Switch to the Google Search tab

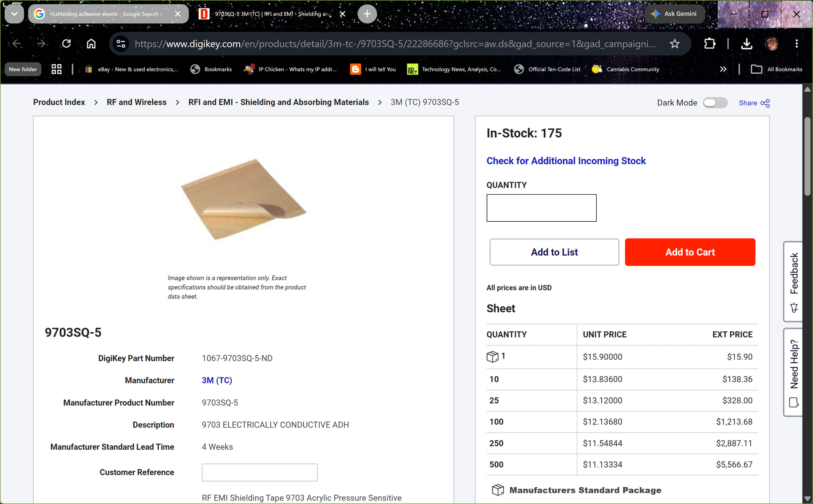[x=108, y=14]
